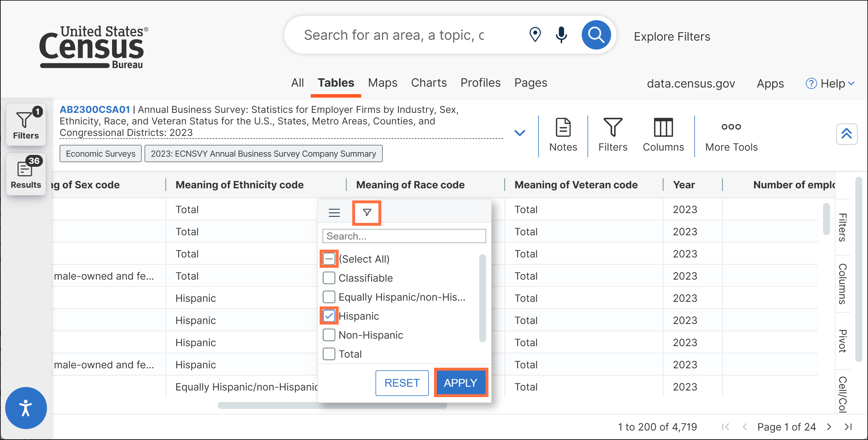This screenshot has width=868, height=440.
Task: Click the filter popup Search field
Action: pyautogui.click(x=404, y=236)
